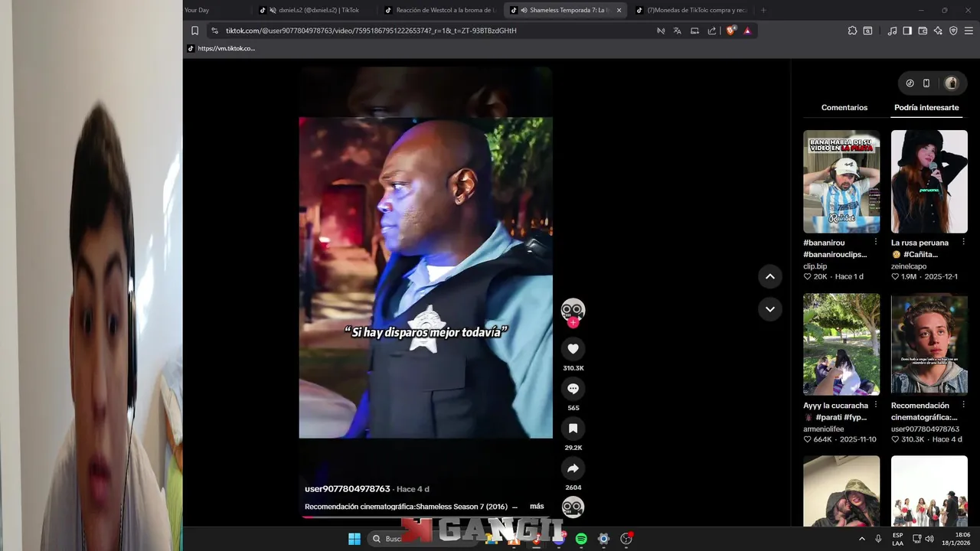Switch to Reacción de Westcol browser tab

point(440,10)
